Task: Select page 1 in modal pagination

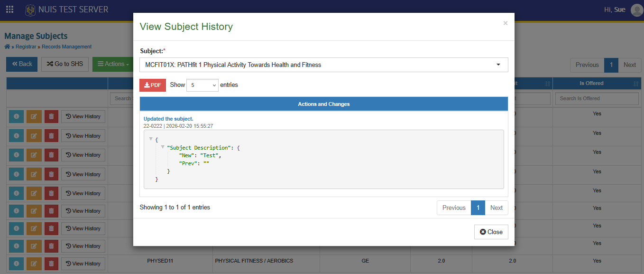Action: coord(478,208)
